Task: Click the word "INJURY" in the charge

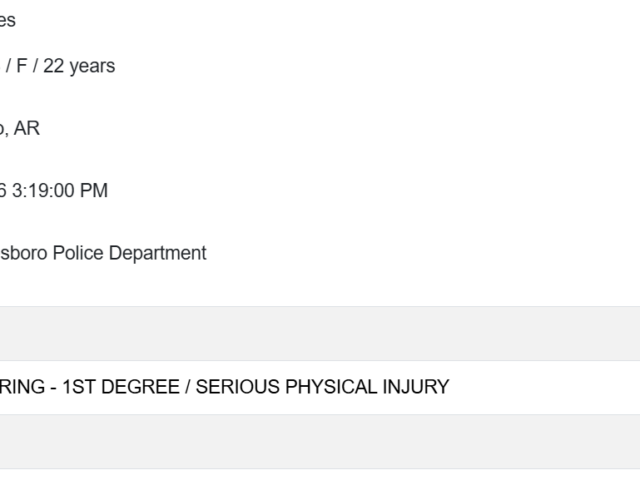Action: coord(414,387)
